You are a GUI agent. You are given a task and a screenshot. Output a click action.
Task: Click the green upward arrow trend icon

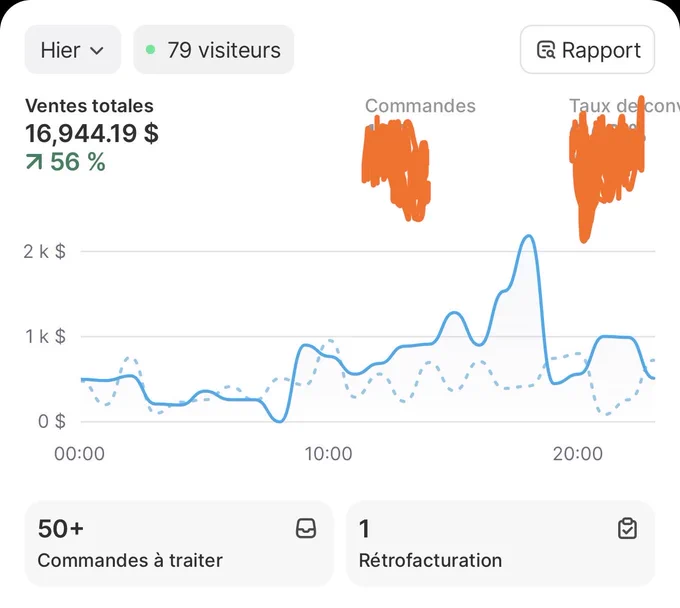[x=34, y=162]
